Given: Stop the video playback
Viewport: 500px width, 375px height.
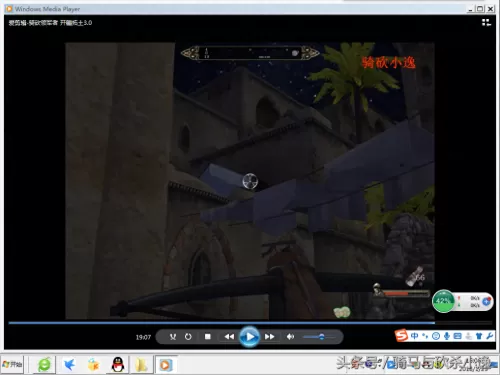Looking at the screenshot, I should tap(208, 337).
